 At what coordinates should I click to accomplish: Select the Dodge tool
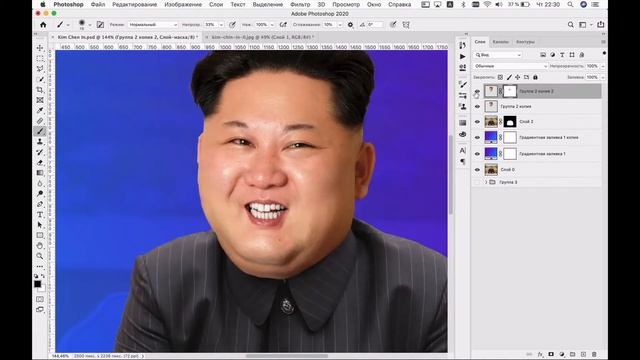[x=40, y=193]
